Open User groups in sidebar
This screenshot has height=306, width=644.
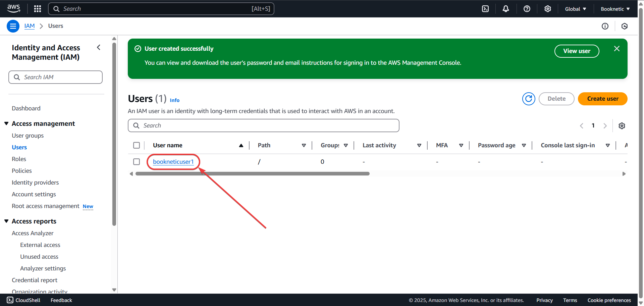click(28, 136)
